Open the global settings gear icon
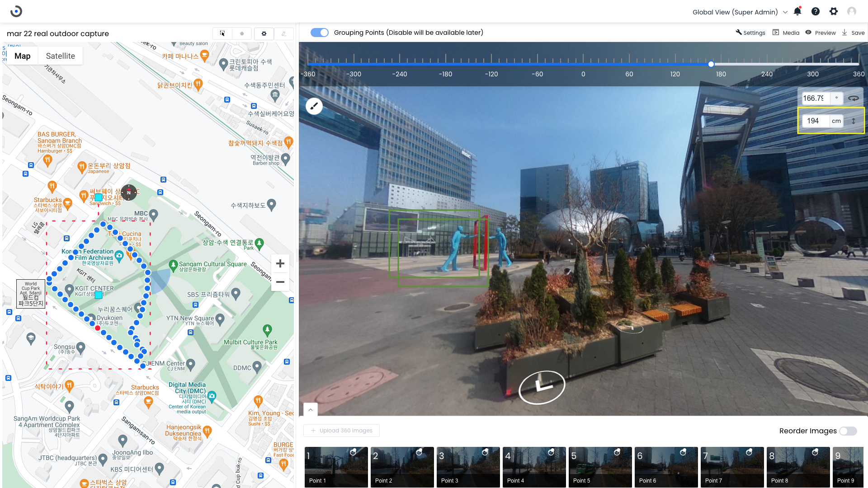868x488 pixels. tap(834, 11)
